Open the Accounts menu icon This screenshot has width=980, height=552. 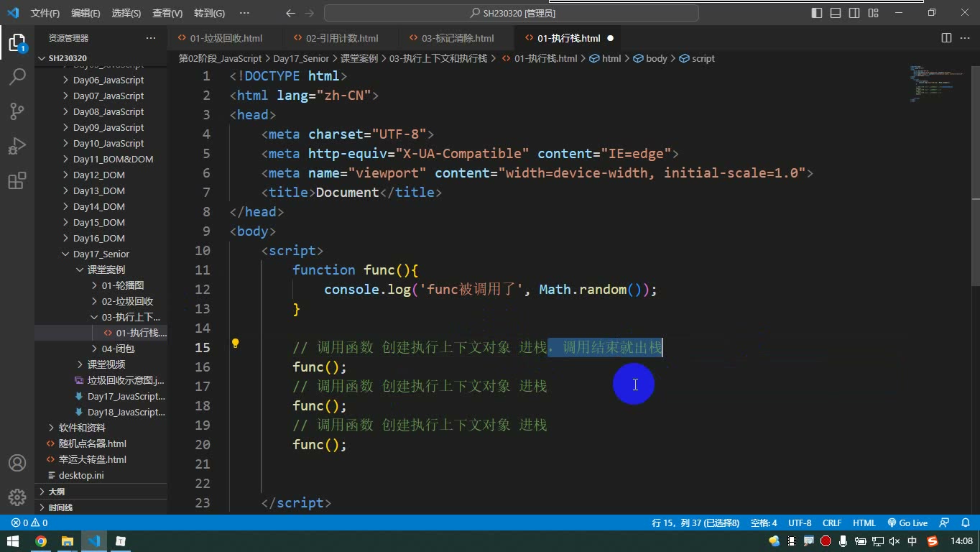coord(17,463)
